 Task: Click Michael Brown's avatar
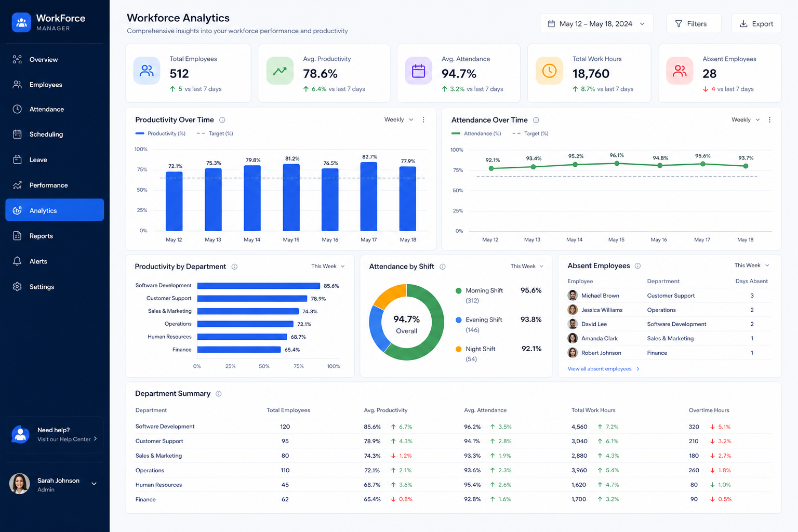tap(573, 296)
